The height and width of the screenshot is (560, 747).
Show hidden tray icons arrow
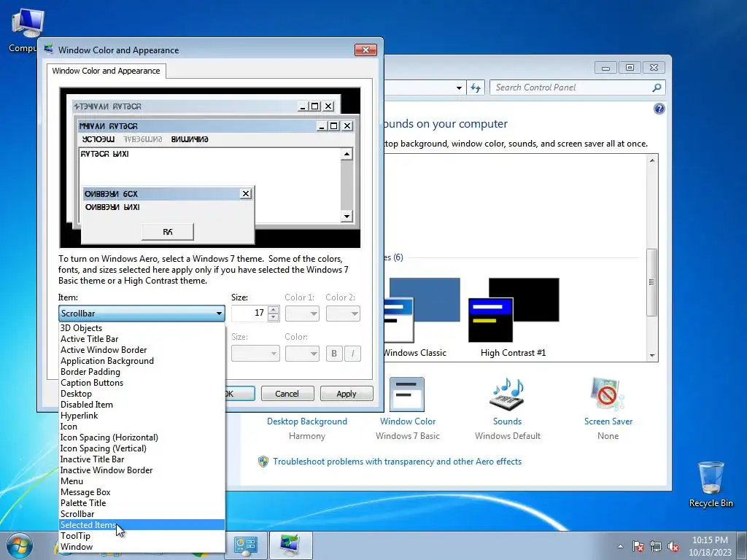click(x=620, y=546)
